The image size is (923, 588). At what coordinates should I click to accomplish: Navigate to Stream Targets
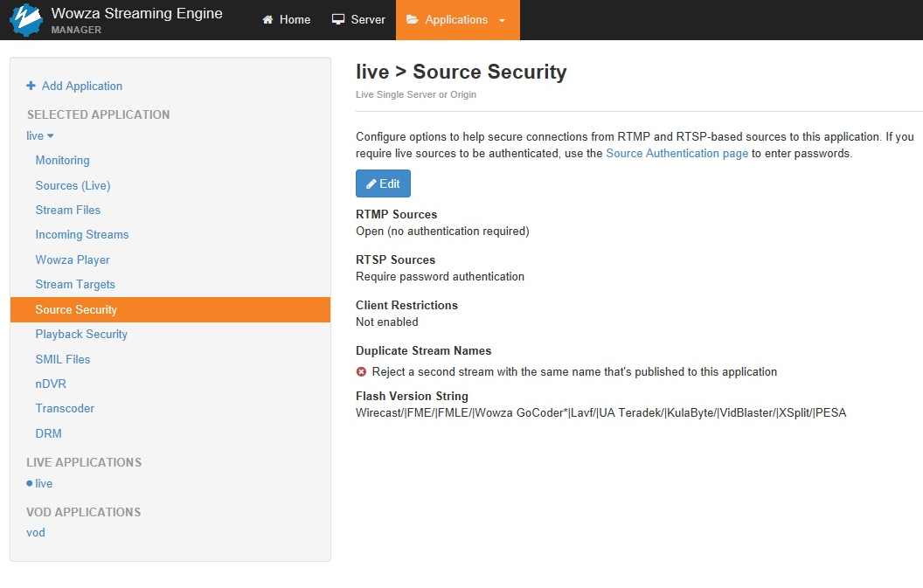[75, 284]
